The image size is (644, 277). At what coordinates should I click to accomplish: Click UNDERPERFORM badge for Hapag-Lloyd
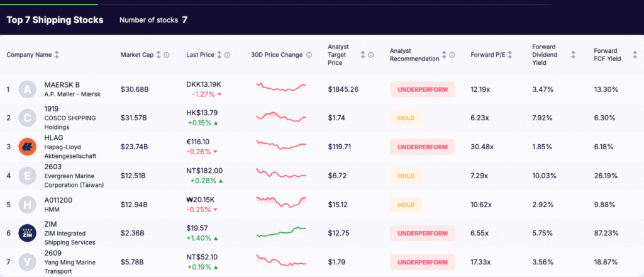point(423,147)
